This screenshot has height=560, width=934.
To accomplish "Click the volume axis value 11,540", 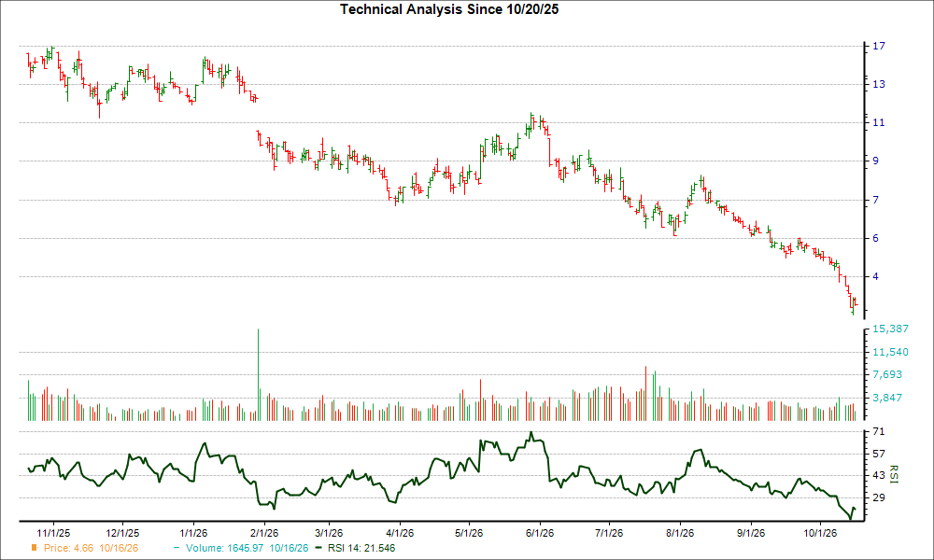I will [x=890, y=352].
